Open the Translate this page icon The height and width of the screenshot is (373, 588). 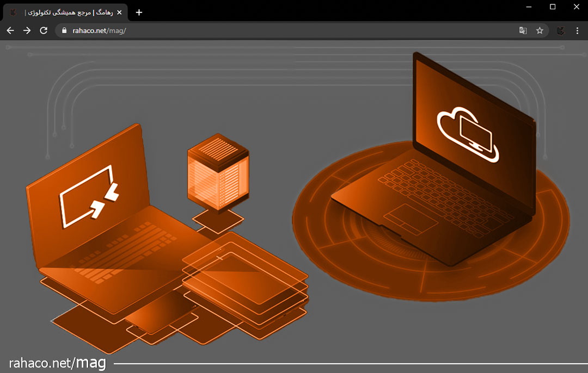523,30
